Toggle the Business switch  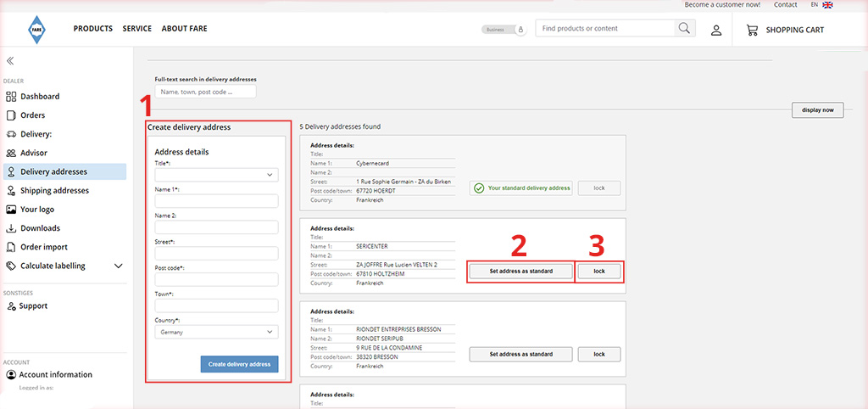[x=504, y=30]
